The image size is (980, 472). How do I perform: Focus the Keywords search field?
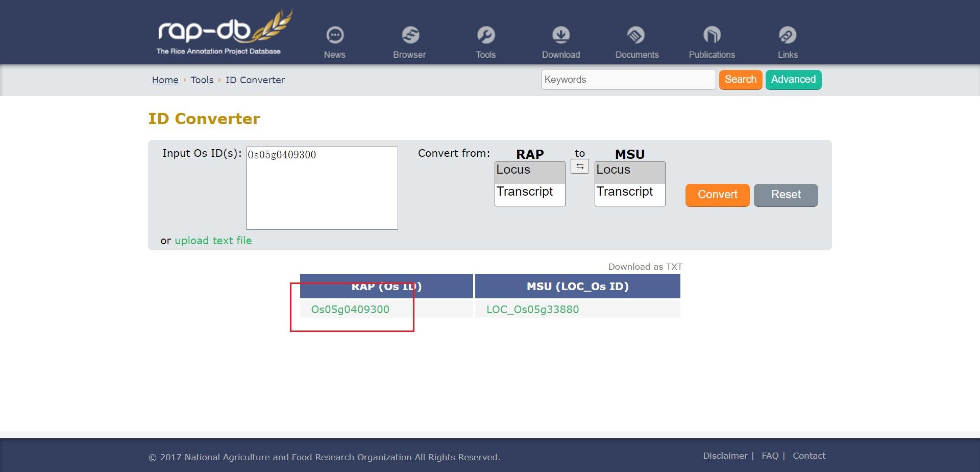[628, 80]
